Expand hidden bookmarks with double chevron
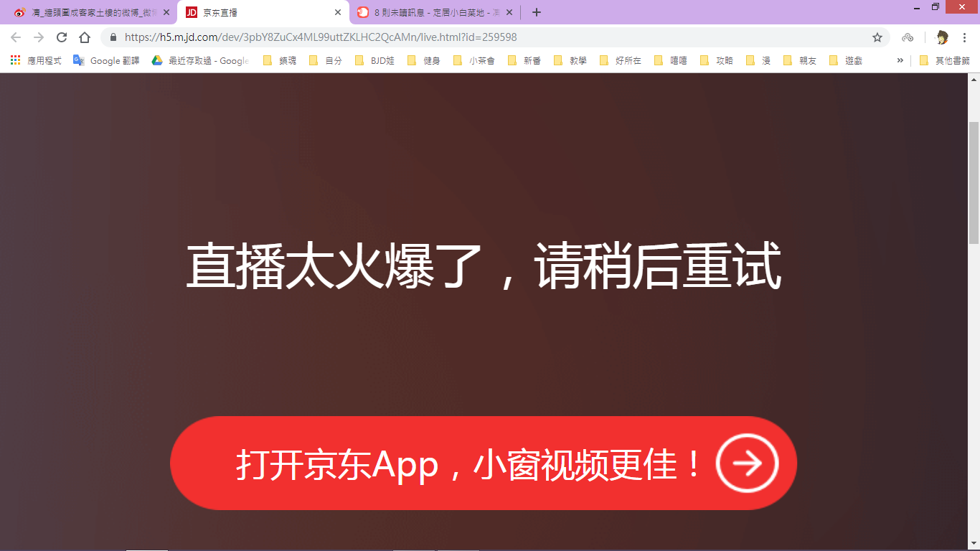This screenshot has height=551, width=980. pos(900,60)
